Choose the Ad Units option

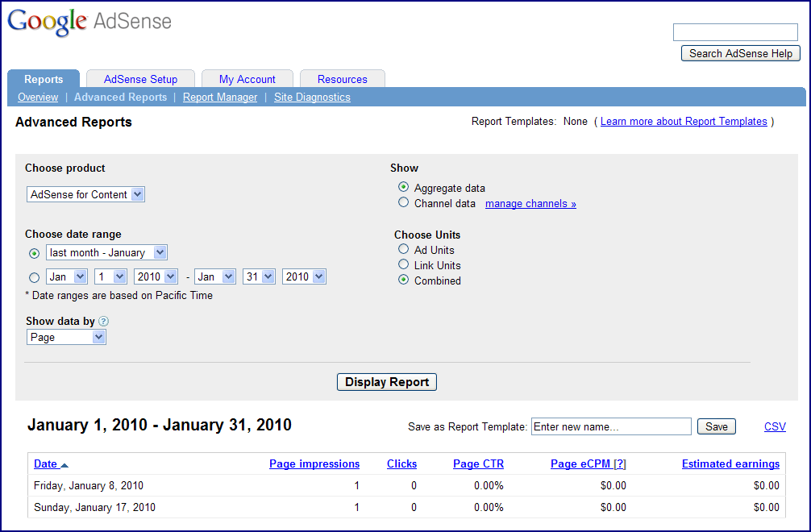tap(403, 249)
